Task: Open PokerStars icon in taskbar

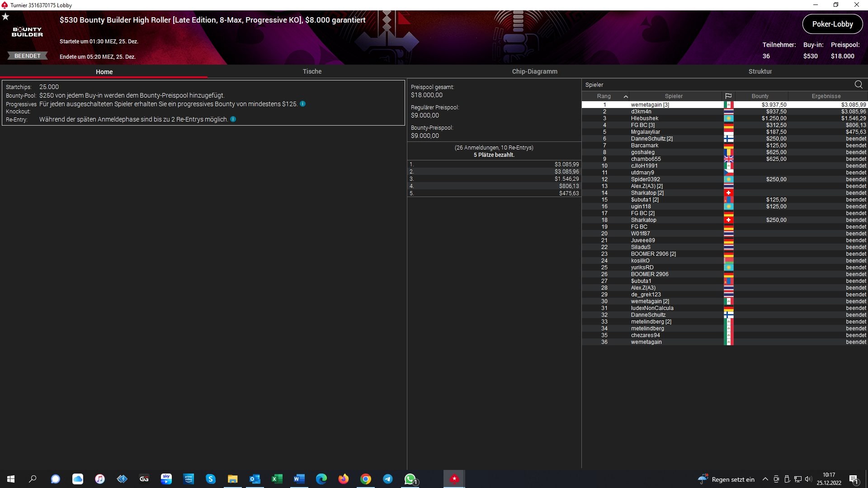Action: tap(454, 479)
